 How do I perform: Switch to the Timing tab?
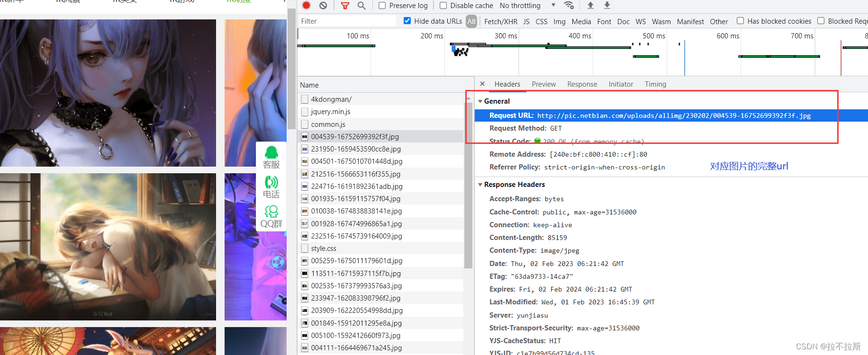(x=655, y=84)
